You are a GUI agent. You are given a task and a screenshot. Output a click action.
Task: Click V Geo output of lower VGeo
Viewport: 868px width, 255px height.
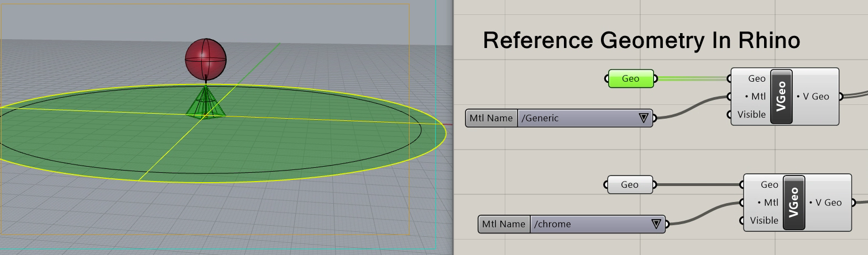[826, 202]
